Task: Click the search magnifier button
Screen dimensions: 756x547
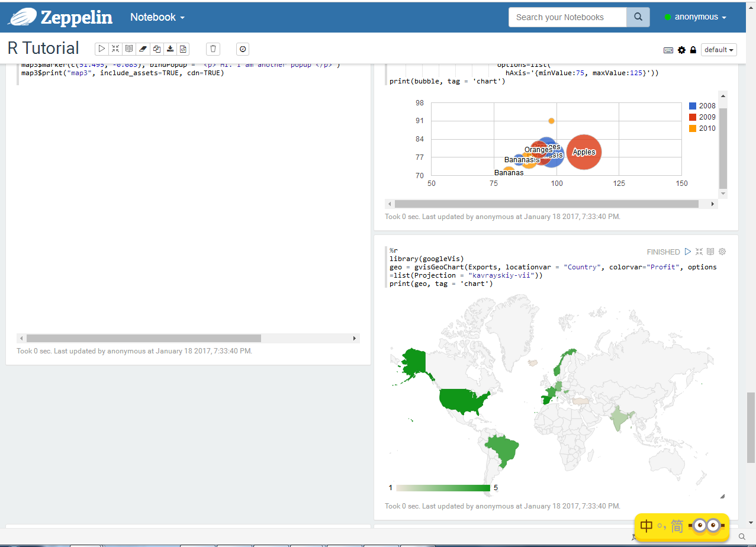Action: tap(638, 17)
